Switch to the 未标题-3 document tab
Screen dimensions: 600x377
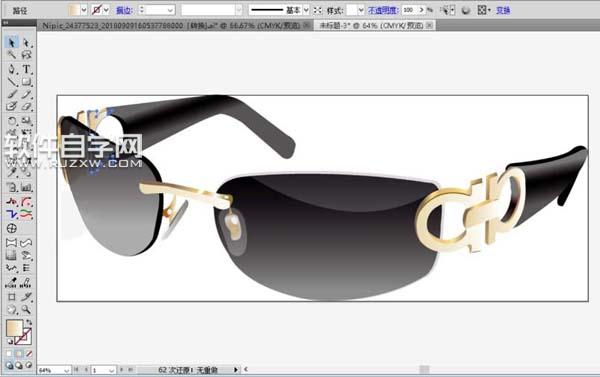pyautogui.click(x=375, y=26)
